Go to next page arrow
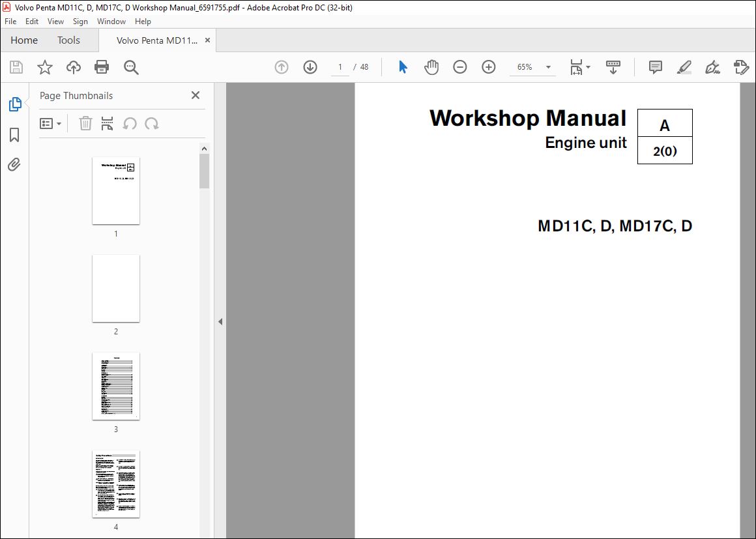The width and height of the screenshot is (756, 539). point(310,67)
